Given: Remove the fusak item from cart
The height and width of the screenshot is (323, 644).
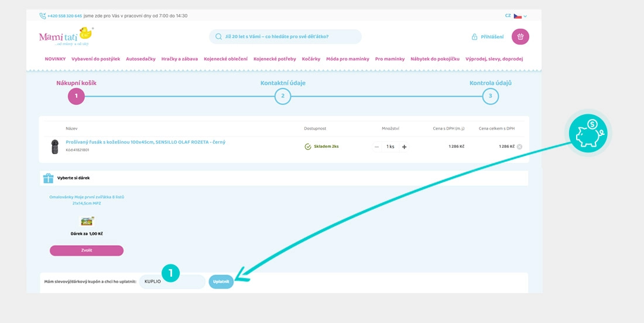Looking at the screenshot, I should pos(519,147).
